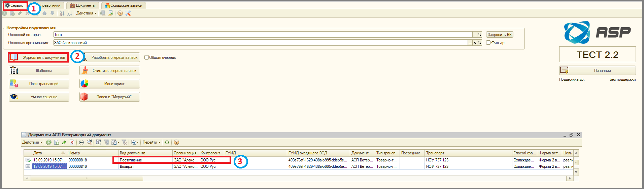Click the crossed tools settings icon

(x=128, y=13)
